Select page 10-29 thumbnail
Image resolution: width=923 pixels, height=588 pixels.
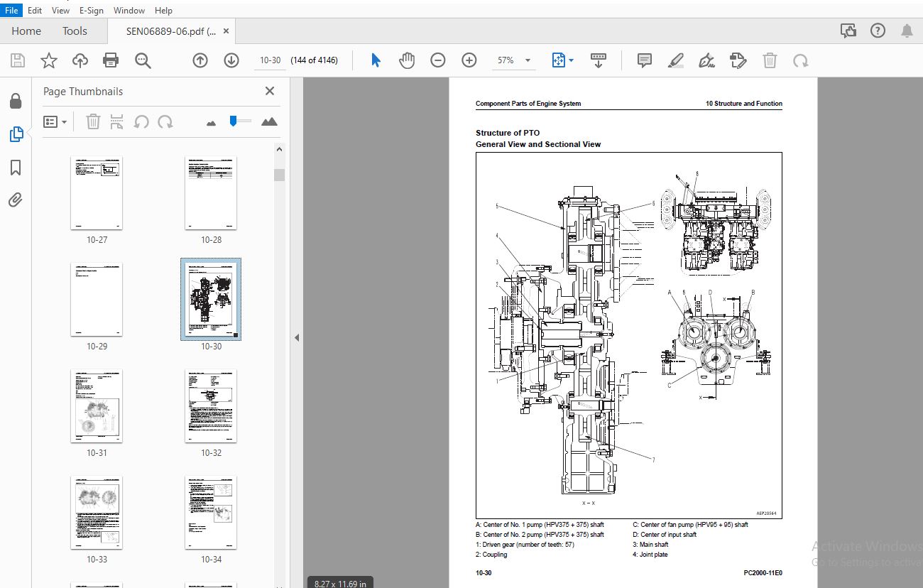(97, 300)
